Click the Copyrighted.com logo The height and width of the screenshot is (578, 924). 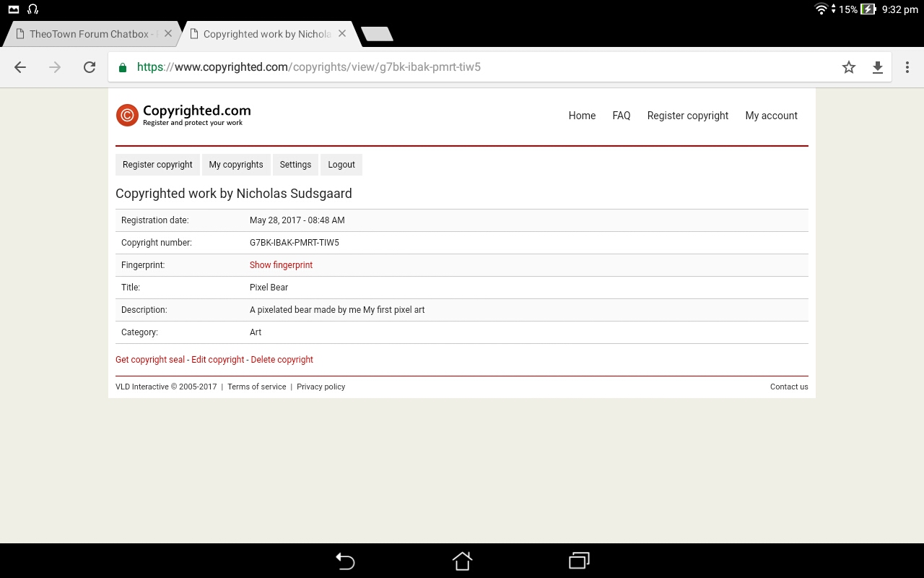tap(183, 115)
